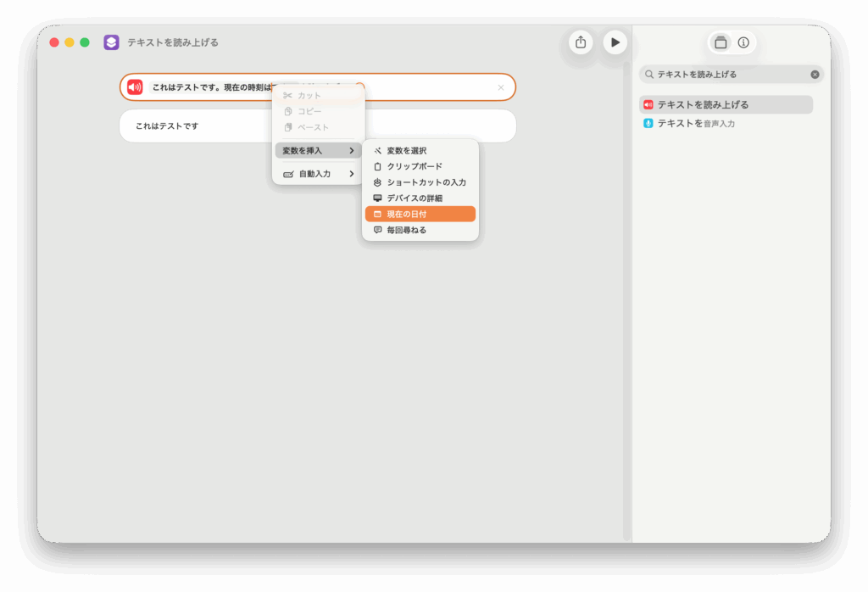The height and width of the screenshot is (592, 868).
Task: Click the share shortcut icon
Action: coord(581,42)
